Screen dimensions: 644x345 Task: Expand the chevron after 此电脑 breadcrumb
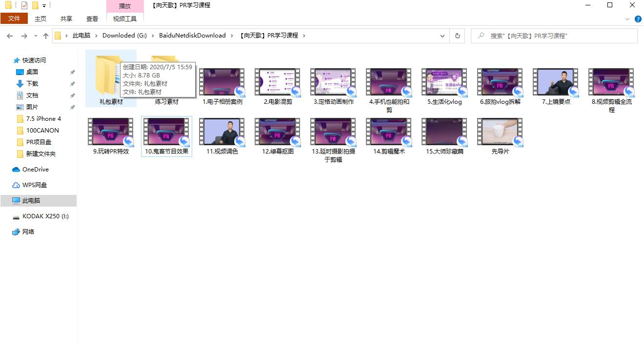tap(96, 36)
